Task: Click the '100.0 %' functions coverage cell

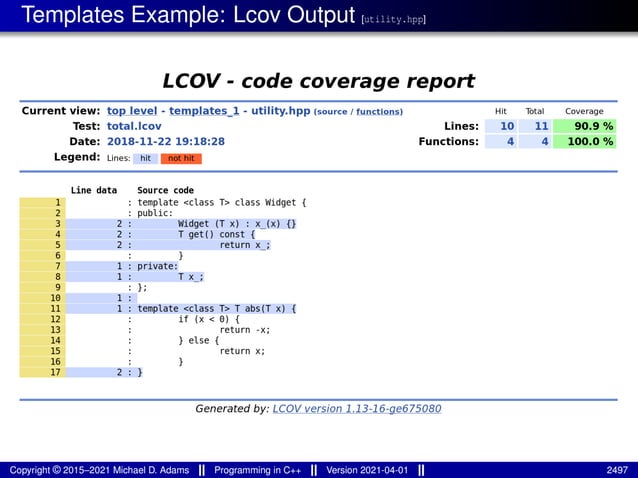Action: tap(584, 142)
